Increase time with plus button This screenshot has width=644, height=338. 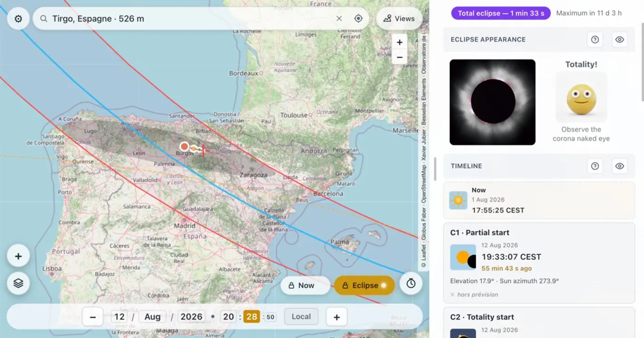337,317
